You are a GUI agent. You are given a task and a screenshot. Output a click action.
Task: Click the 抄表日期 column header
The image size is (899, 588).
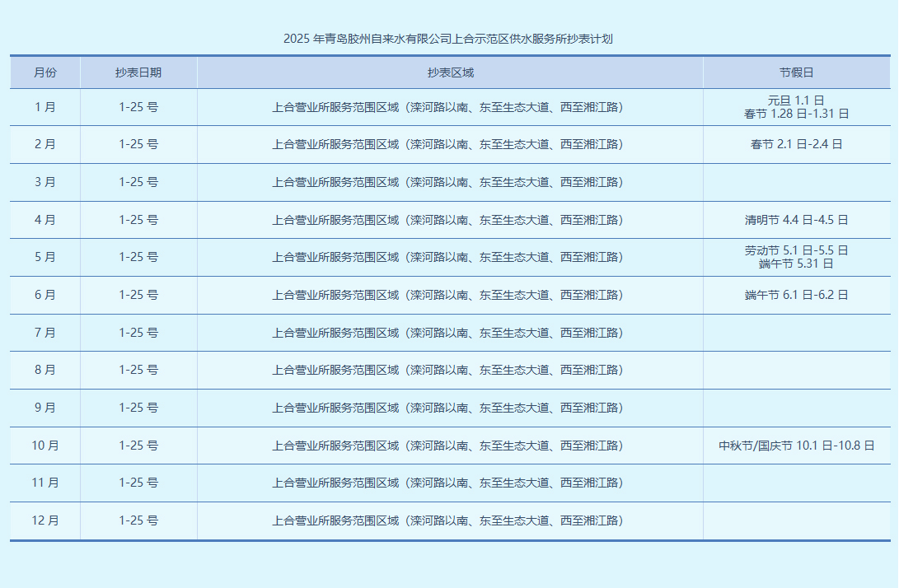point(138,72)
